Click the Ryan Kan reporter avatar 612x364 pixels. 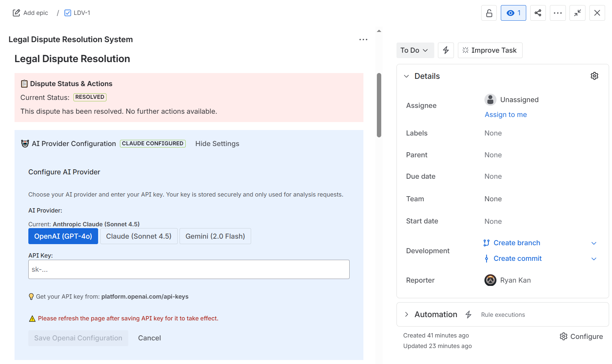tap(490, 280)
